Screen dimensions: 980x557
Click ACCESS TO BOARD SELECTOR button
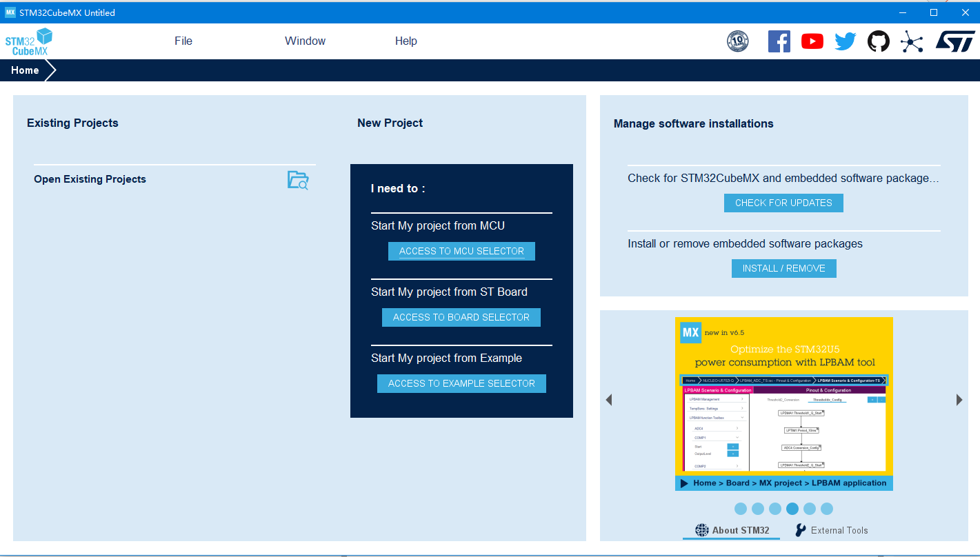461,317
